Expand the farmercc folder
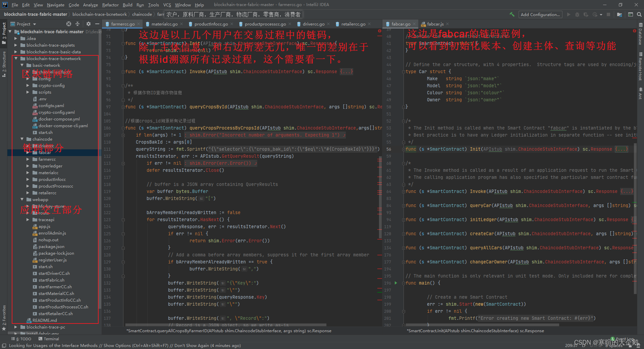 point(28,159)
